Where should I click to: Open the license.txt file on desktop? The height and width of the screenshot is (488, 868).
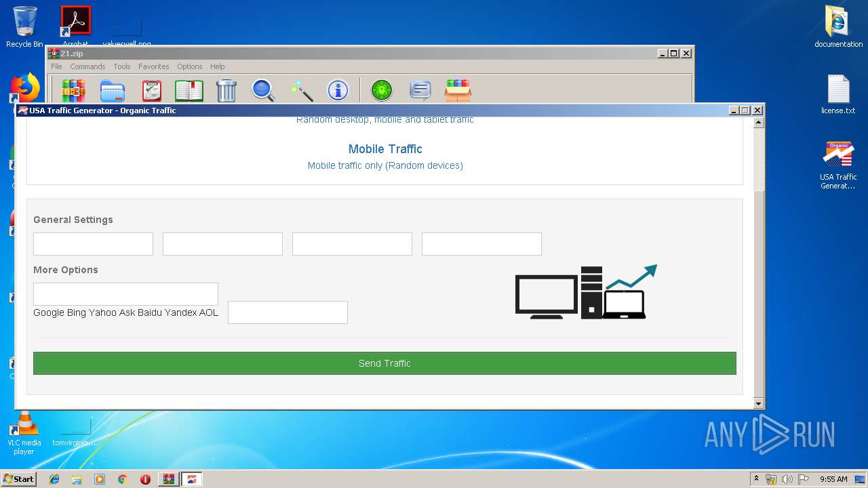coord(838,94)
